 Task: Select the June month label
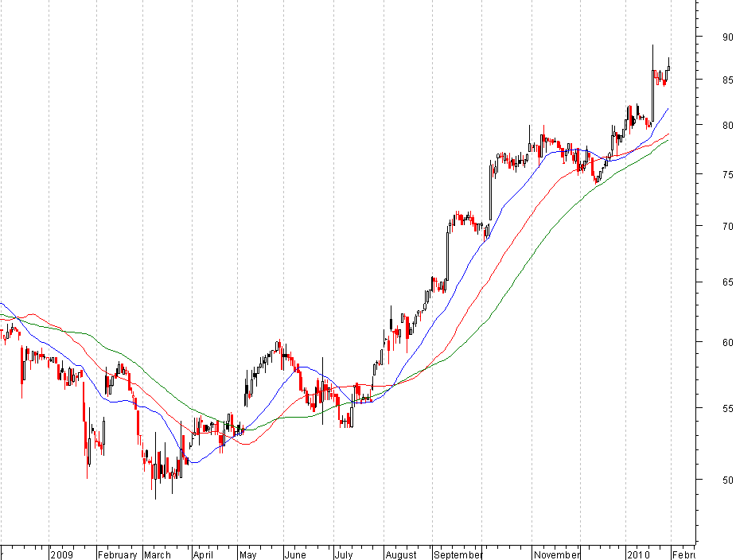(295, 555)
